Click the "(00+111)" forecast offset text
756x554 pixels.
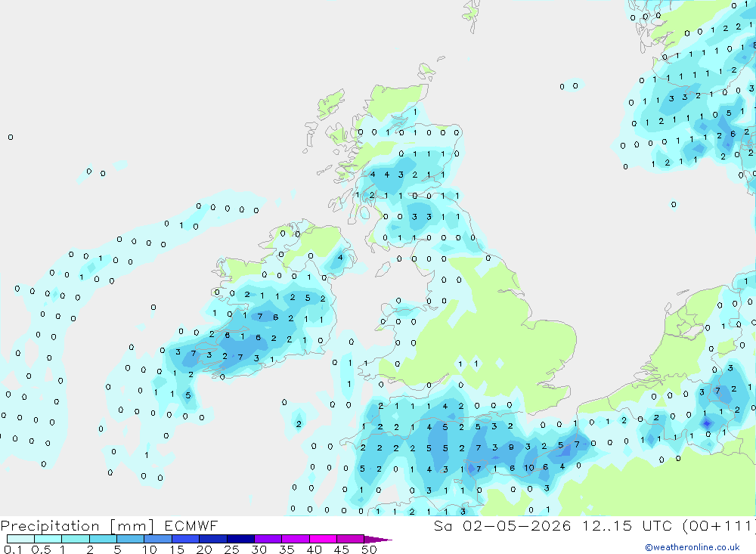click(x=718, y=526)
